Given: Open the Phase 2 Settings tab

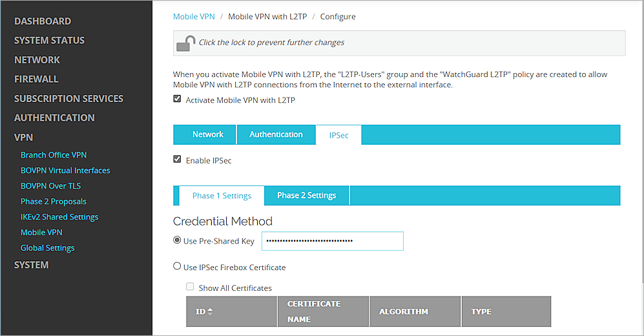Looking at the screenshot, I should 306,195.
